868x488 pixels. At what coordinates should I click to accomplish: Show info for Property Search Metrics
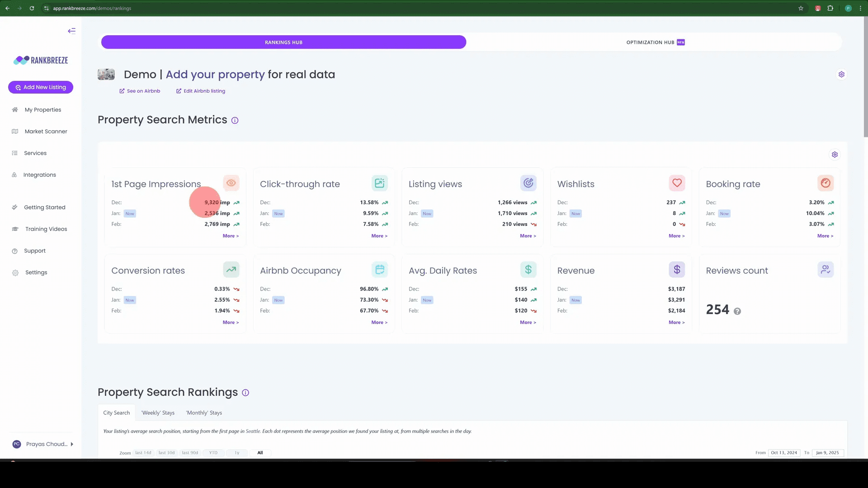235,121
